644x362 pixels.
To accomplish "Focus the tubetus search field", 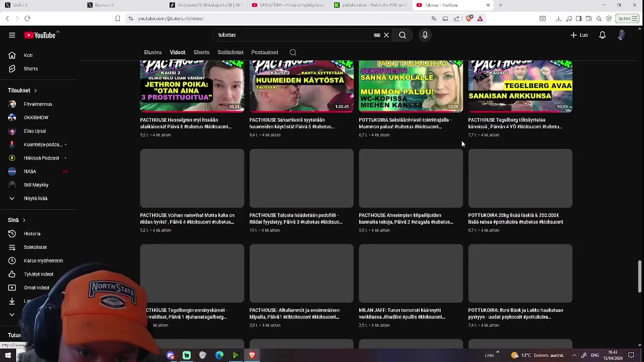I will point(294,35).
